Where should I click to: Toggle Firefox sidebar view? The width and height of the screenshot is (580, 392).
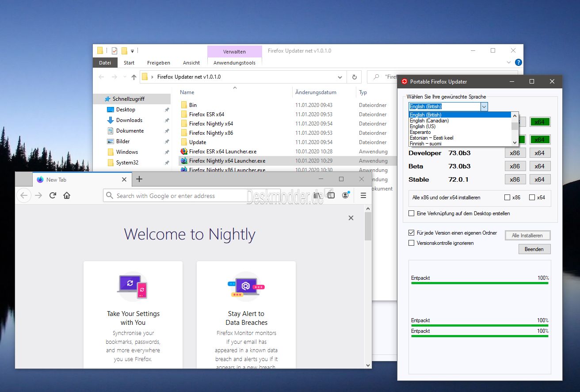click(331, 195)
